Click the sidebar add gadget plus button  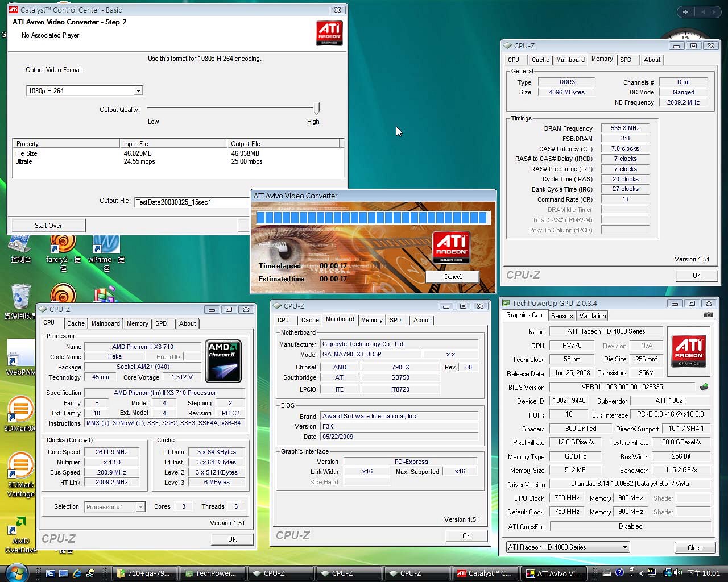click(x=685, y=12)
